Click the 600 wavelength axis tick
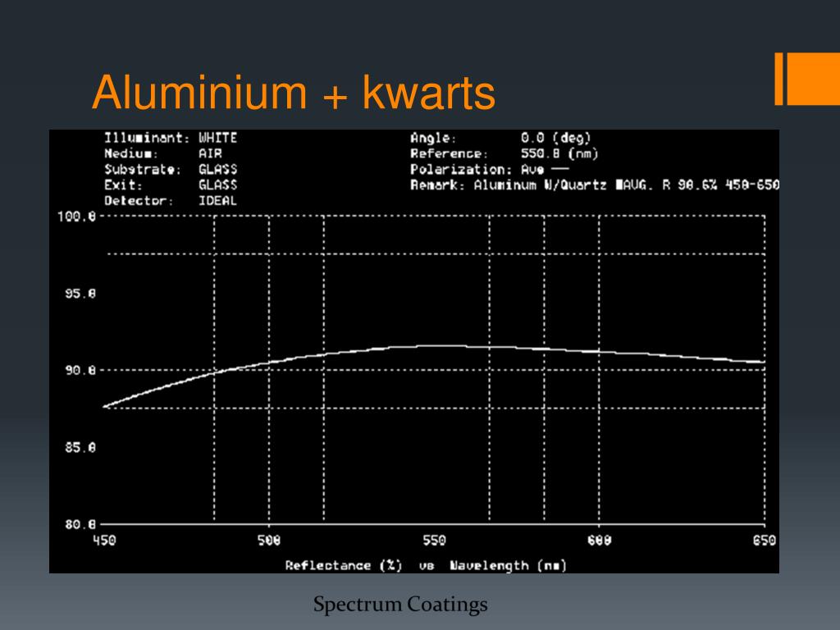Image resolution: width=840 pixels, height=630 pixels. tap(599, 540)
